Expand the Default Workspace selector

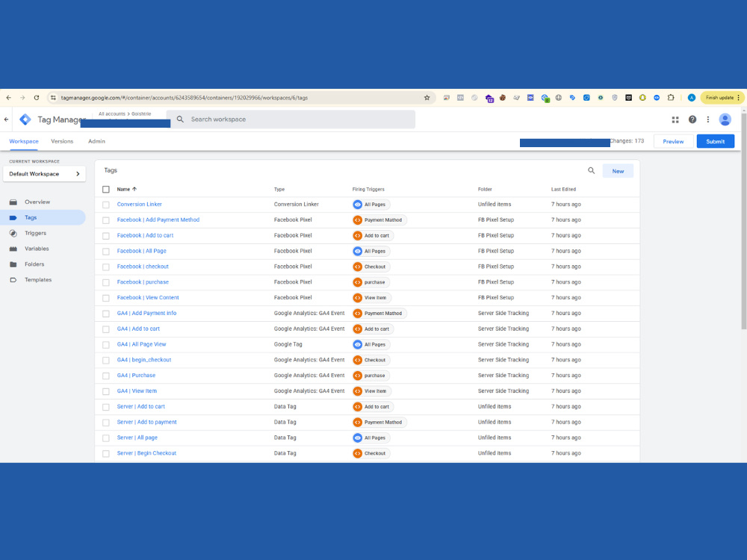[44, 174]
